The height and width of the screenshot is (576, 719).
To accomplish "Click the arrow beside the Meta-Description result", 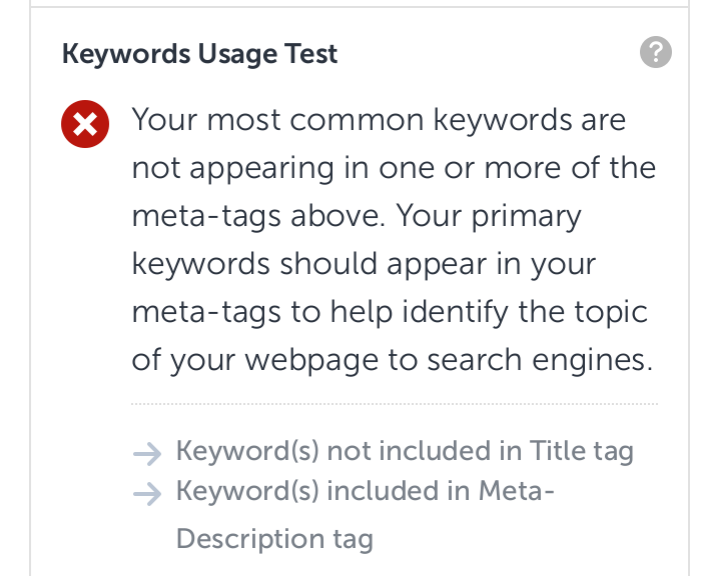I will (147, 494).
